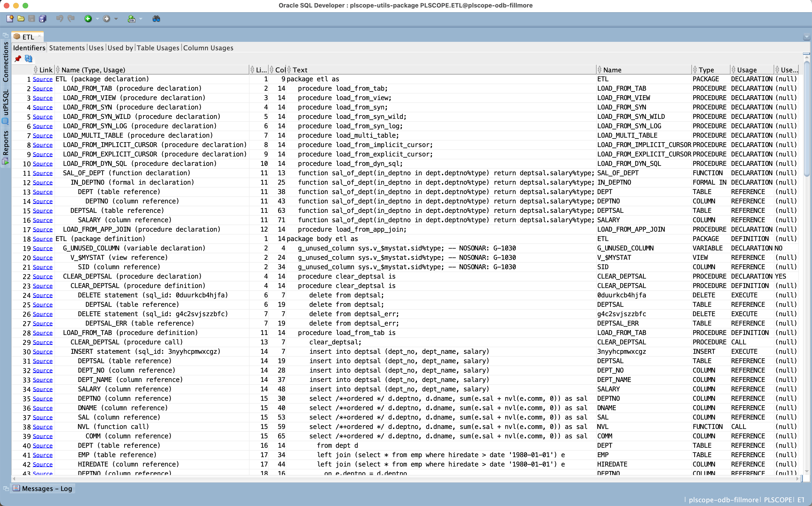This screenshot has height=506, width=812.
Task: Open the Messages - Log panel
Action: point(43,488)
